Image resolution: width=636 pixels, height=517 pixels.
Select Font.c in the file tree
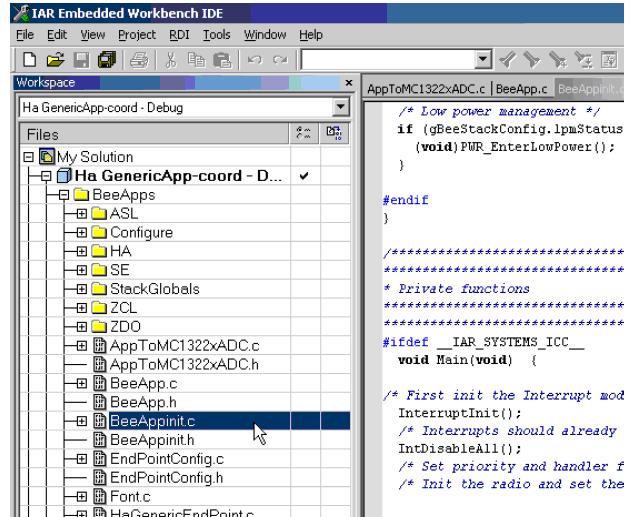(x=130, y=496)
